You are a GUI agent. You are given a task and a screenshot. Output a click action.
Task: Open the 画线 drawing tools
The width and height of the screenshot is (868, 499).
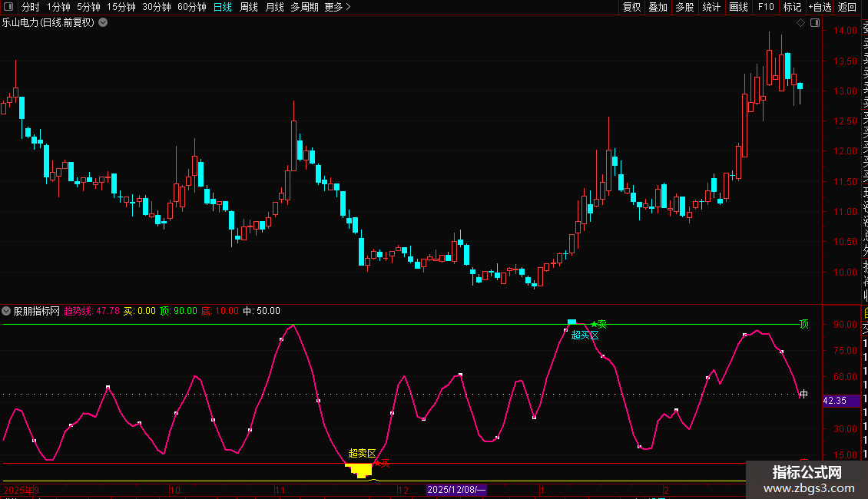tap(738, 7)
